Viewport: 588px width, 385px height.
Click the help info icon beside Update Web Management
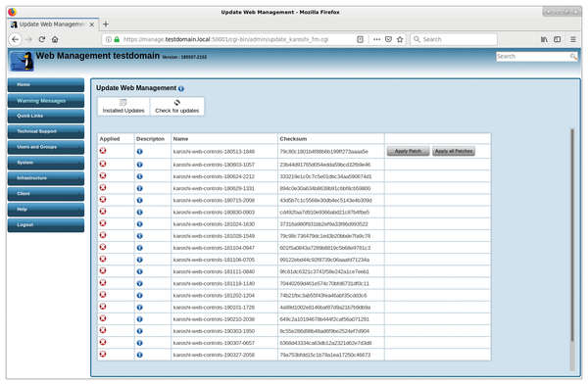point(181,88)
